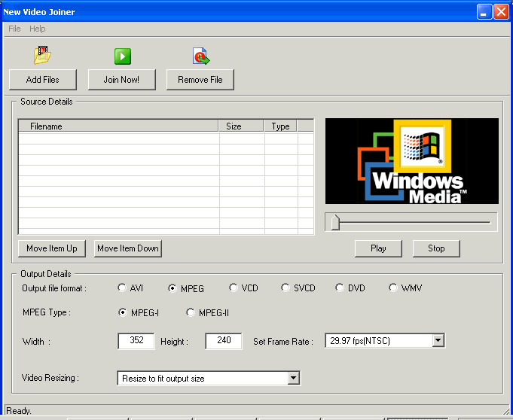Click the Windows Media preview image

point(412,161)
